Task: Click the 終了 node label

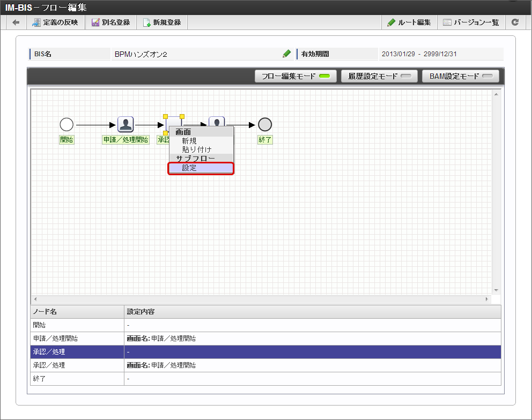Action: [x=265, y=140]
